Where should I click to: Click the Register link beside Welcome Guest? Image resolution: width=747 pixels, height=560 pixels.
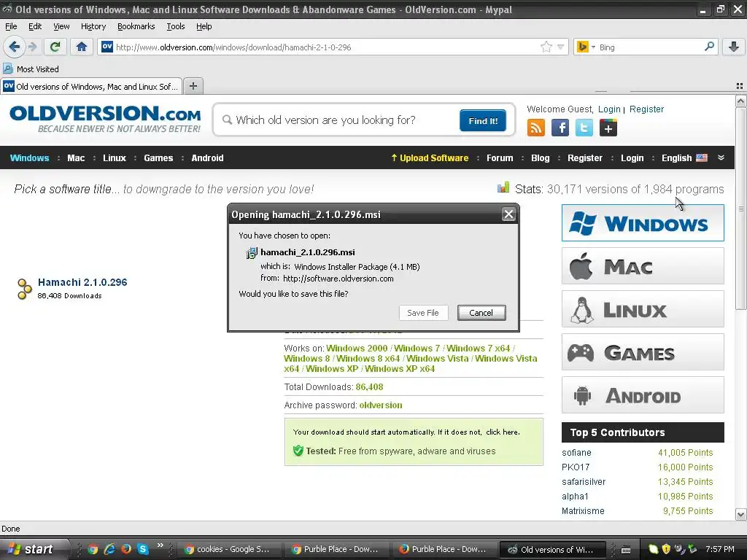point(646,109)
